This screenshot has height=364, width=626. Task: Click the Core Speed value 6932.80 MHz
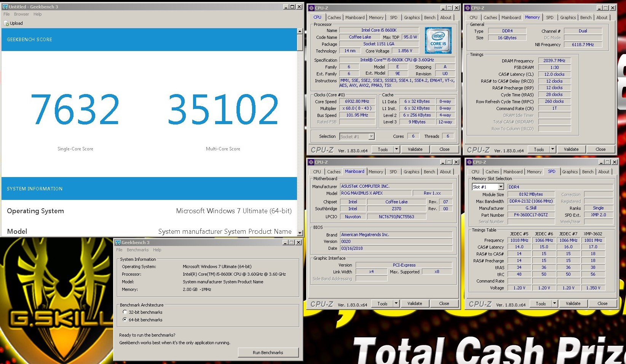click(357, 102)
